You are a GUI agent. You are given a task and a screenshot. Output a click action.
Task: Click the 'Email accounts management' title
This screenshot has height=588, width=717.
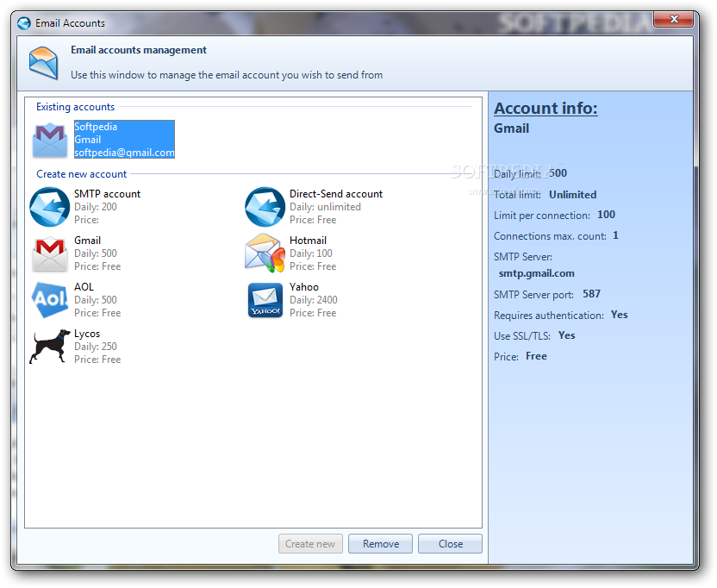139,50
